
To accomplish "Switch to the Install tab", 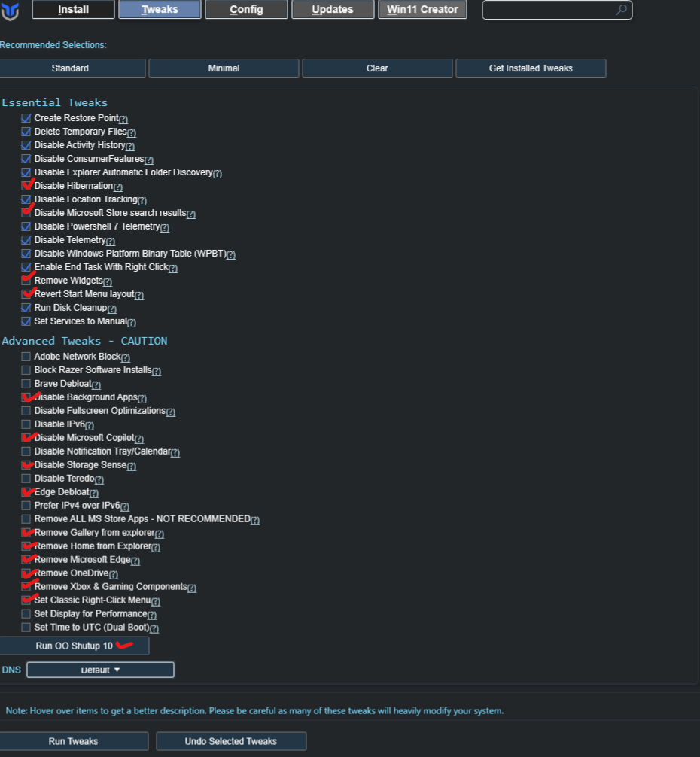I will tap(73, 9).
